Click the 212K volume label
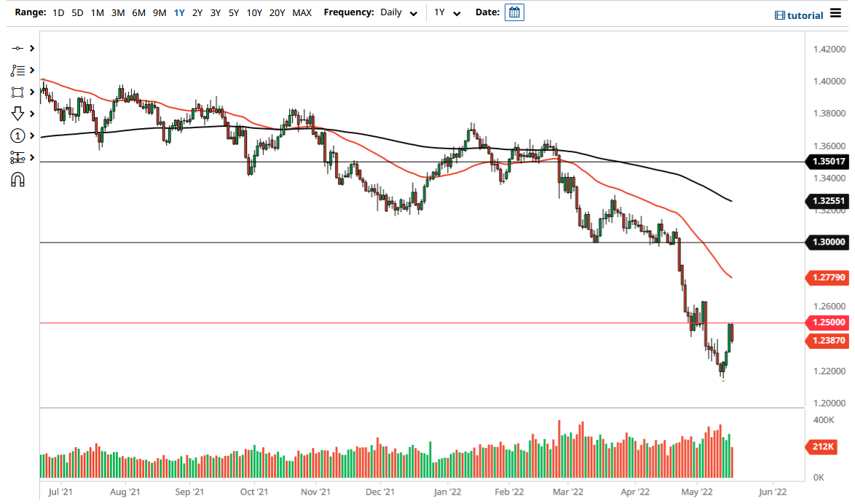 pos(821,446)
